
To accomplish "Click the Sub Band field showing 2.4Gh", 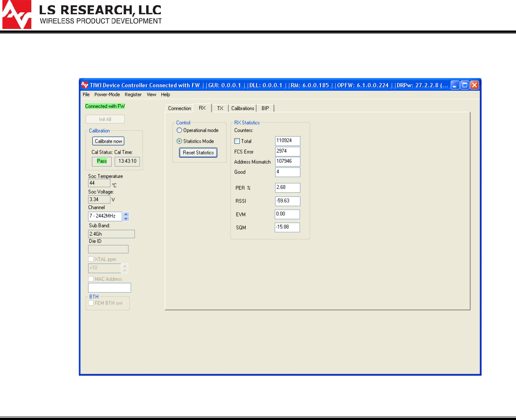I will 111,234.
